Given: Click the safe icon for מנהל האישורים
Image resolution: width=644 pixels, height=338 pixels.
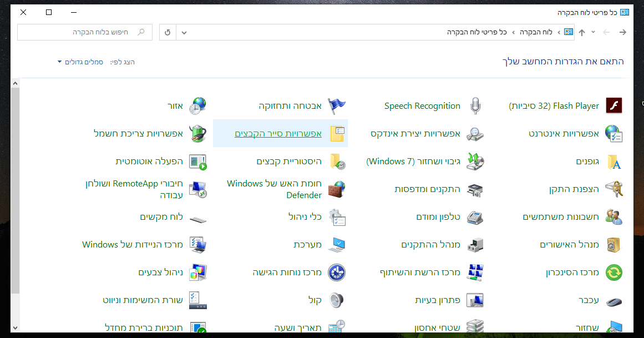Looking at the screenshot, I should coord(614,245).
